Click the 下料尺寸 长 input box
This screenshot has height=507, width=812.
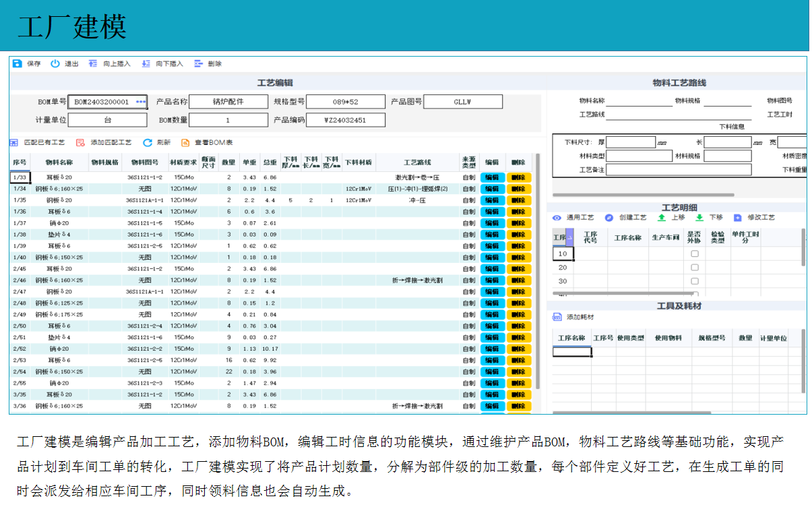tap(727, 142)
